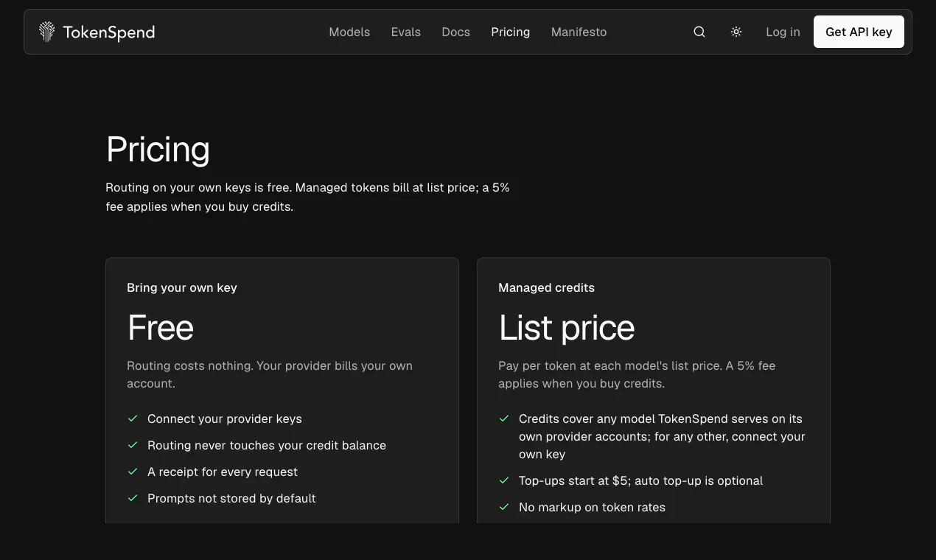Click the 'Bring your own key' card title
The height and width of the screenshot is (560, 936).
pos(182,287)
